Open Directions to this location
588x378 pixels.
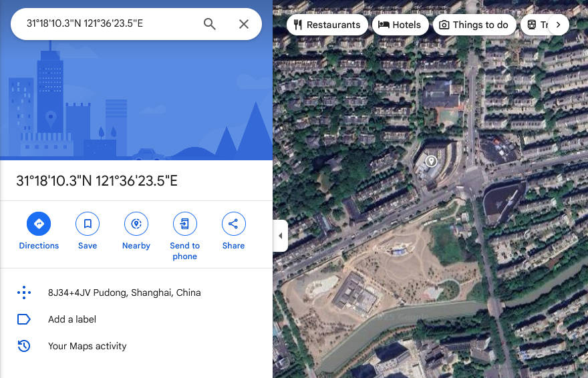click(x=39, y=224)
